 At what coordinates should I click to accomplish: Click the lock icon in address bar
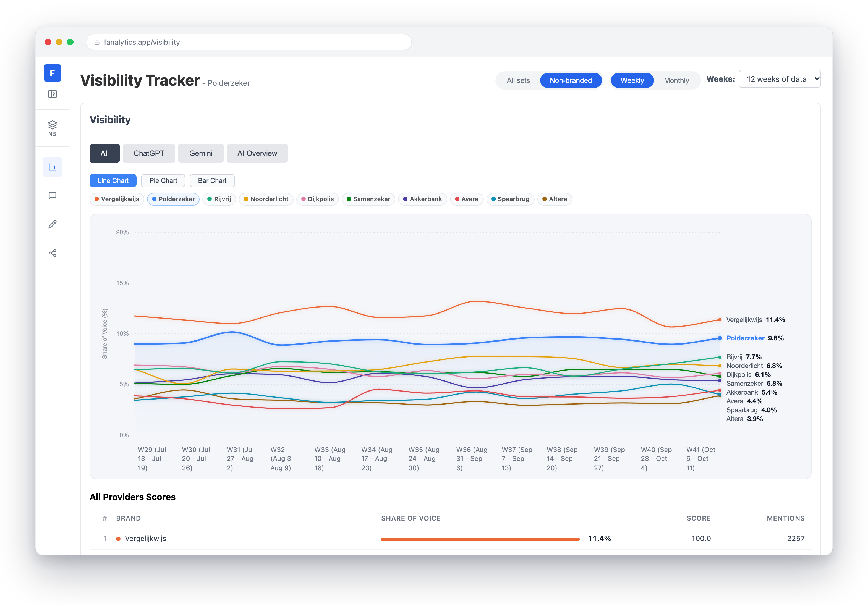click(97, 42)
